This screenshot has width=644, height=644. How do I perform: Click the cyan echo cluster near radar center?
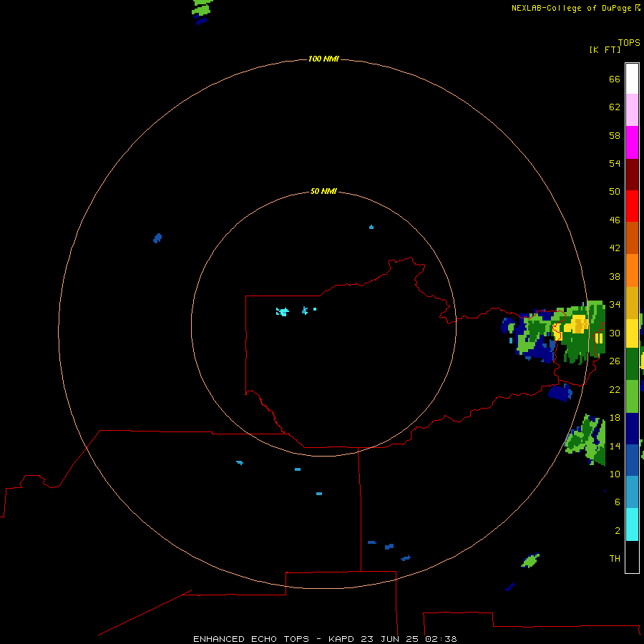(283, 311)
